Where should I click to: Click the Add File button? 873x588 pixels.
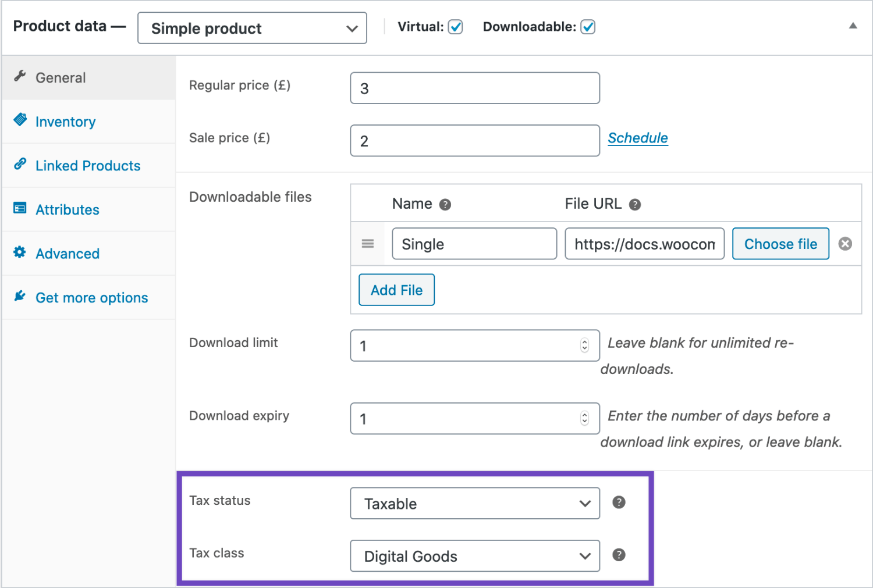[x=396, y=289]
